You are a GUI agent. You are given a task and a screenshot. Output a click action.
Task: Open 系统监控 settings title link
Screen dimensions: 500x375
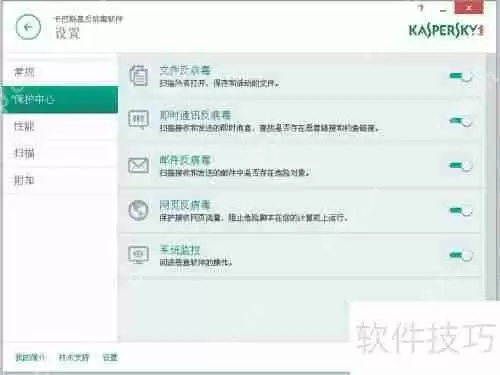tap(180, 250)
